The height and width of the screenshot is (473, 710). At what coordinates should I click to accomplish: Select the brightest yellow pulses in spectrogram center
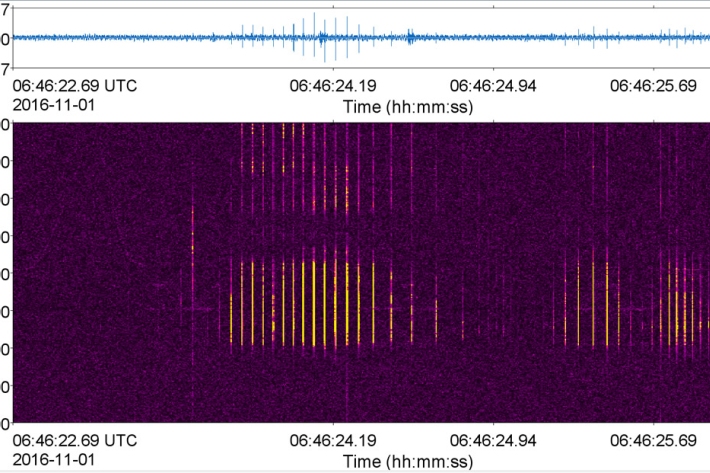[314, 302]
